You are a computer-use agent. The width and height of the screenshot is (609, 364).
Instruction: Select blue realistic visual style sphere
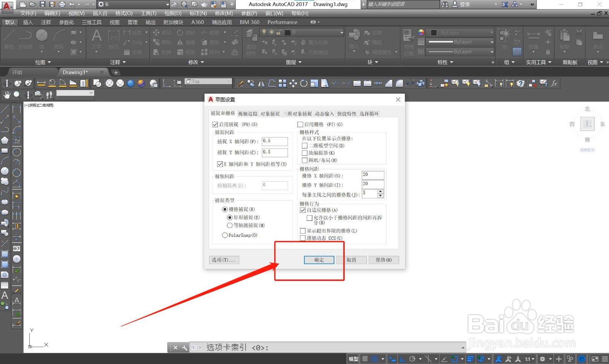[x=131, y=83]
